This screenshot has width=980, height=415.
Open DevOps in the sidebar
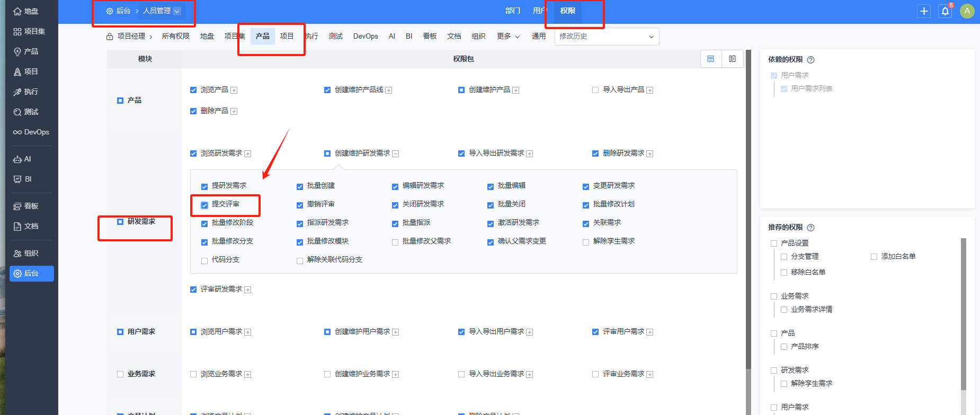tap(31, 132)
